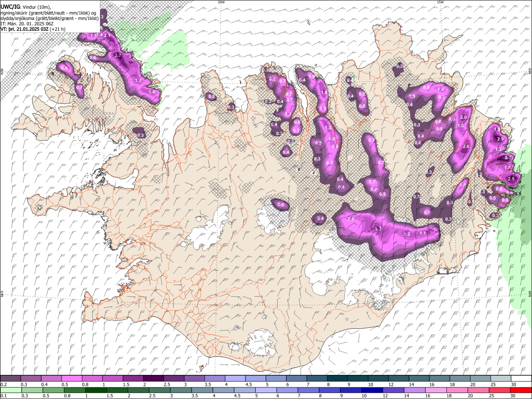Select the darkest purple swatch labeled 2 in top legend
Image resolution: width=532 pixels, height=399 pixels.
tap(153, 379)
